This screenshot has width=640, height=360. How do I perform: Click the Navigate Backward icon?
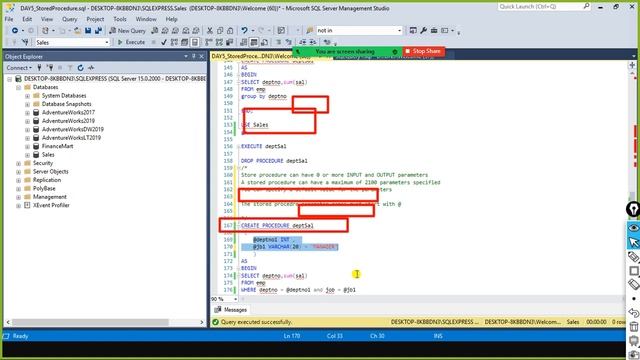point(15,31)
